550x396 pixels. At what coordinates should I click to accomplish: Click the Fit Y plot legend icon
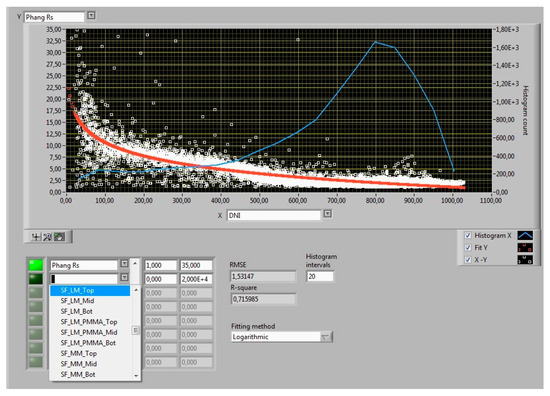525,248
